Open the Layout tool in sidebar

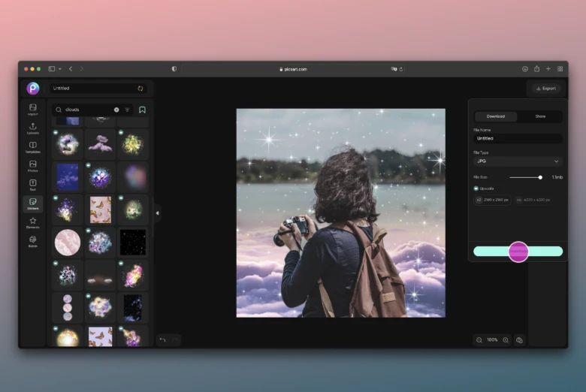[32, 110]
